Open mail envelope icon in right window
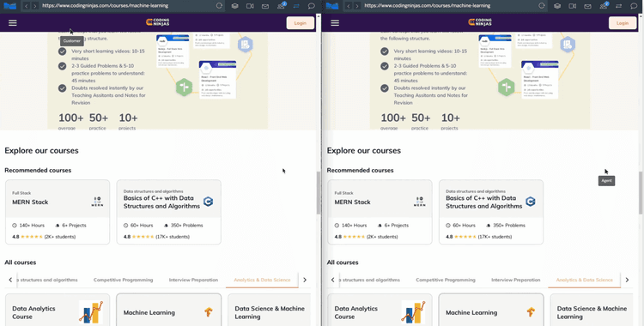Viewport: 644px width, 326px height. (587, 6)
